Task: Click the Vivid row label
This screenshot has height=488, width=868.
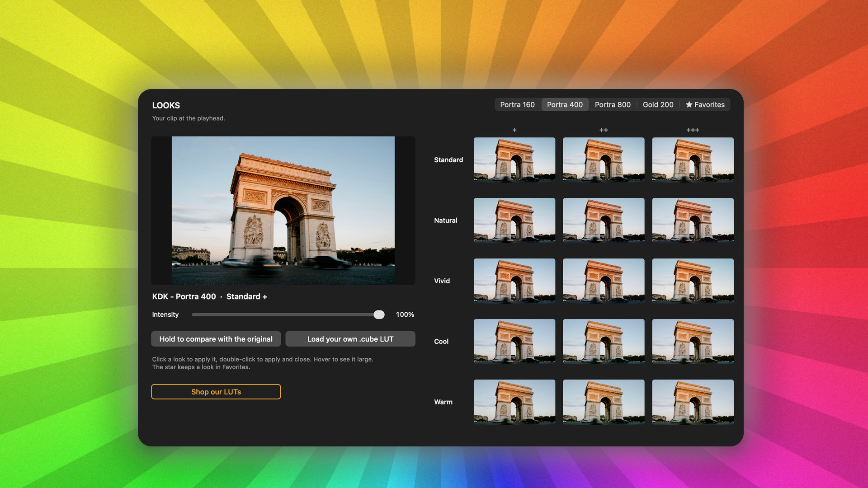Action: pyautogui.click(x=442, y=281)
